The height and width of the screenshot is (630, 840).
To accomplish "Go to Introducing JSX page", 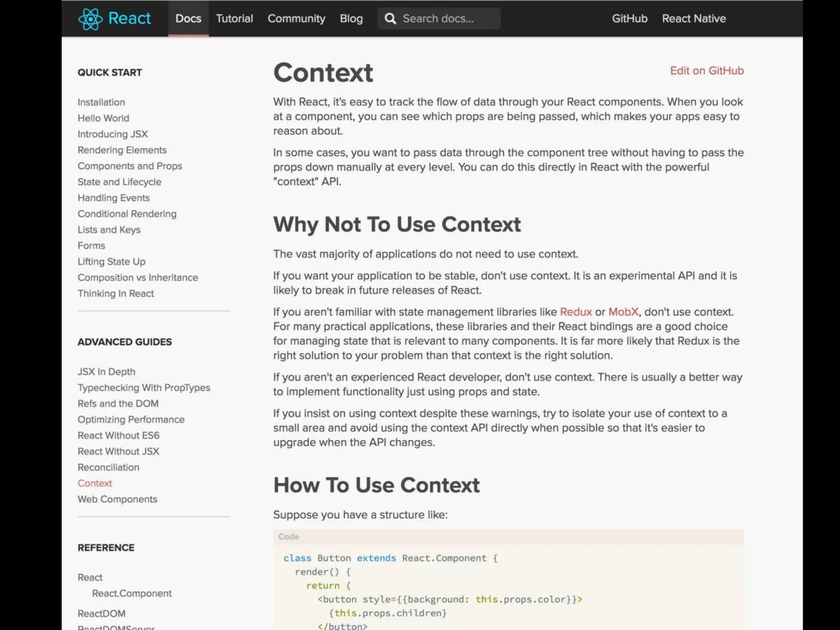I will tap(113, 134).
